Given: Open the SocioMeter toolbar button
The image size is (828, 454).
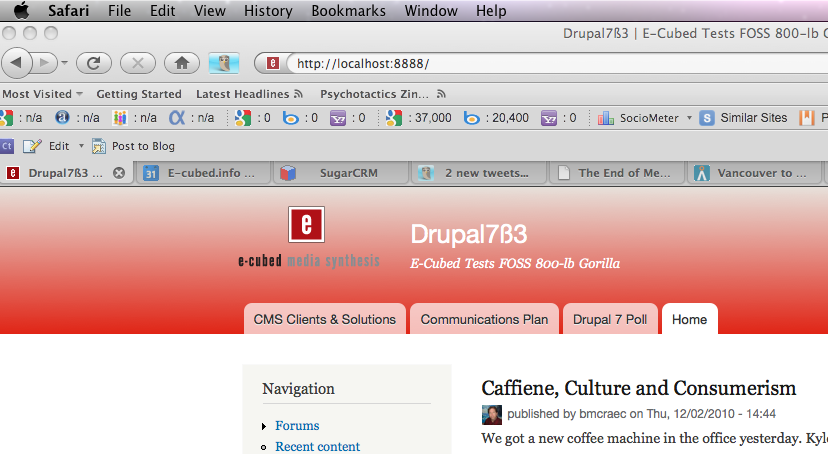Looking at the screenshot, I should 638,118.
